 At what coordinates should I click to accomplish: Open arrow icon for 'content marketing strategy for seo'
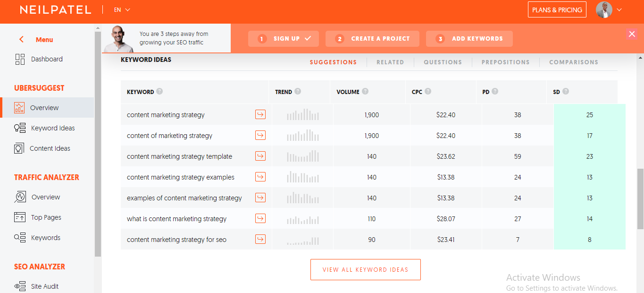pyautogui.click(x=260, y=239)
